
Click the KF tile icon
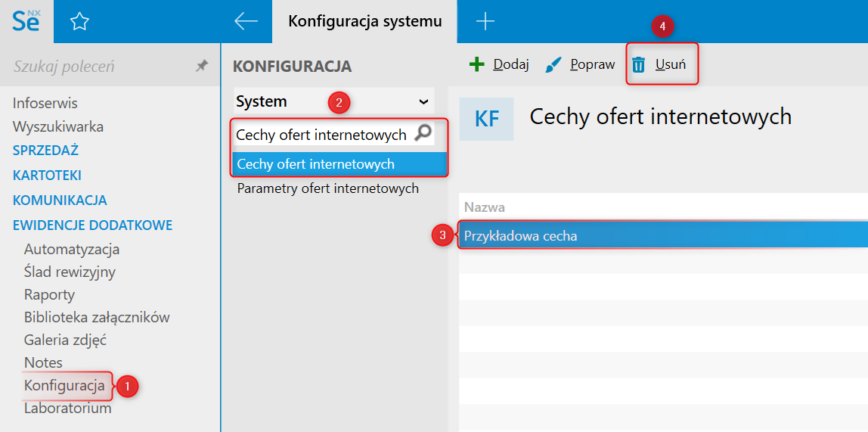click(486, 119)
